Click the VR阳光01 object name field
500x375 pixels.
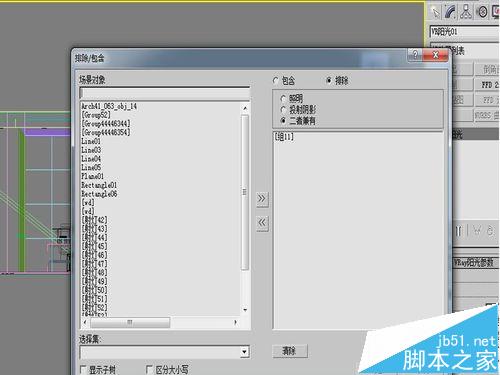464,32
